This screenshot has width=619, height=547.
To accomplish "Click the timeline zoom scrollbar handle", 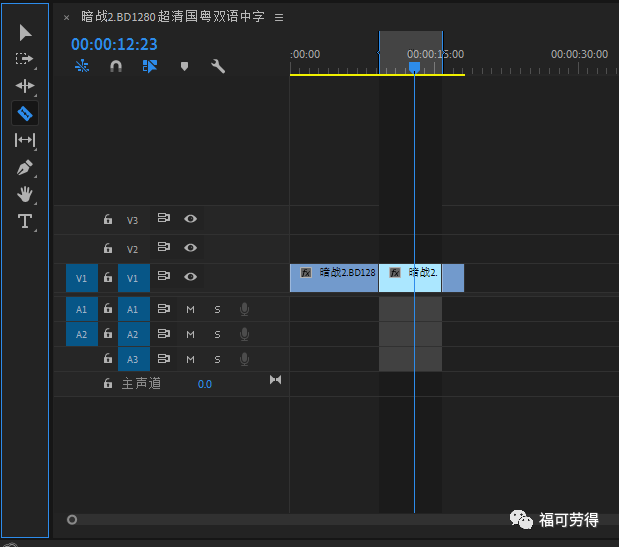I will 72,520.
